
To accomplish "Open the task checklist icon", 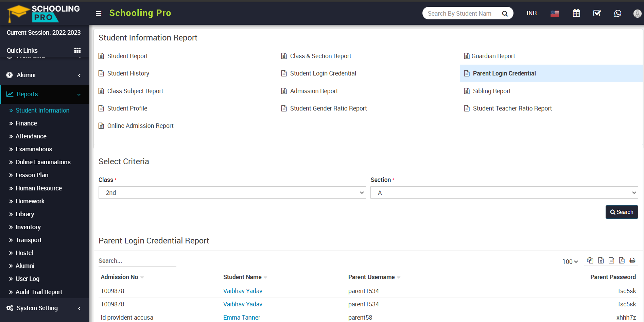I will [x=597, y=13].
